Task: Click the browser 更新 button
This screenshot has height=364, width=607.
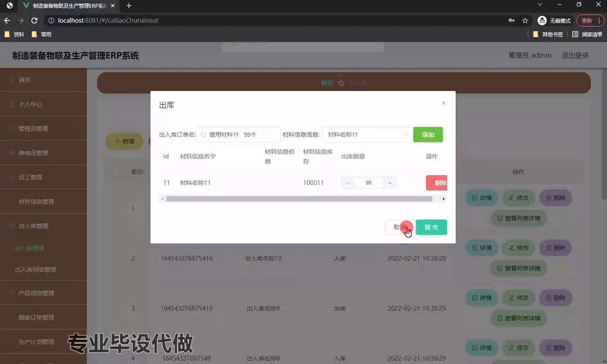Action: [591, 20]
